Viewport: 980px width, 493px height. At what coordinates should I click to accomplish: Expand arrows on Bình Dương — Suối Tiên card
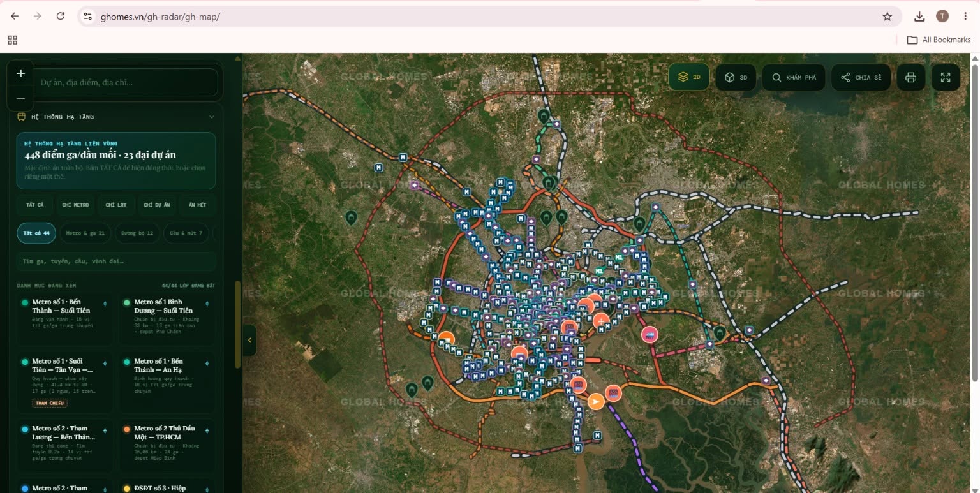[207, 304]
